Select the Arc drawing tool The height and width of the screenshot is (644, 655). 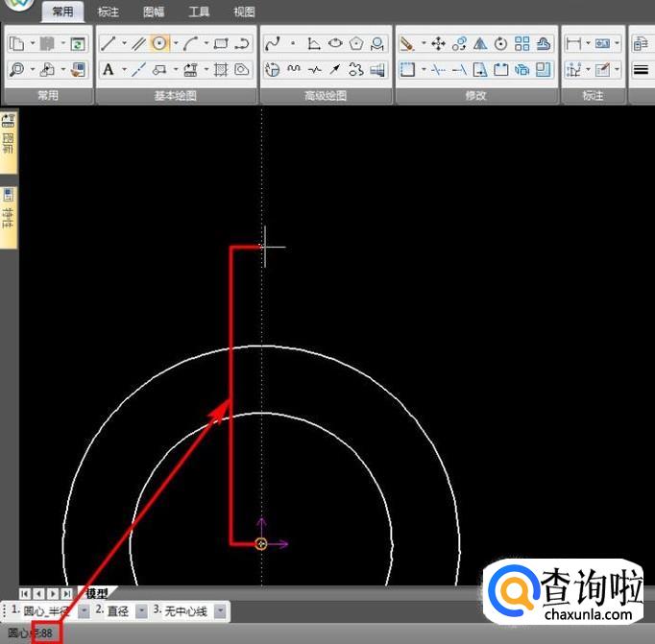(190, 44)
